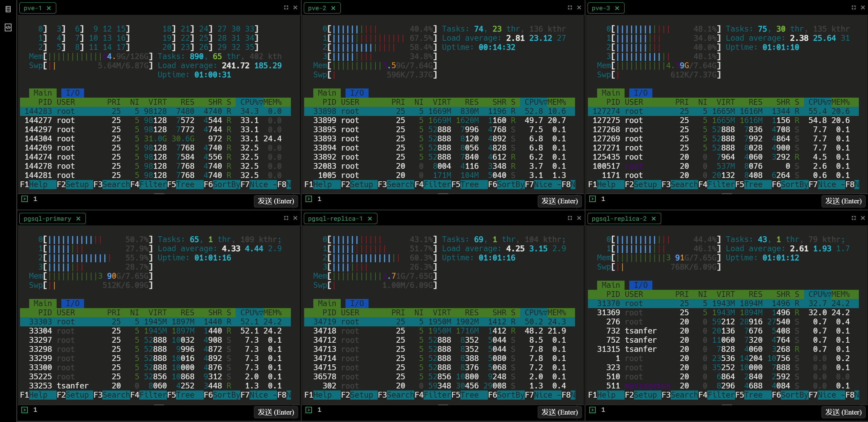Select the pgsql-replica-1 session tab
The image size is (868, 422).
(335, 219)
